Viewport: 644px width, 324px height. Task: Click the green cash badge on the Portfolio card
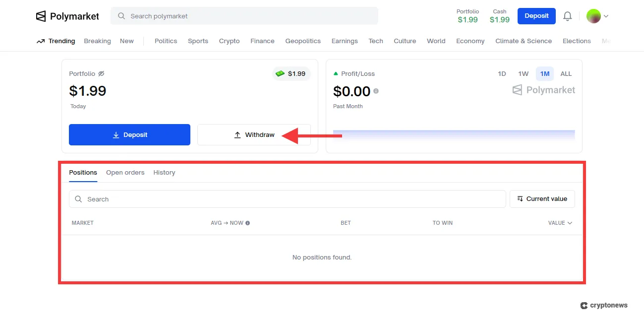click(291, 73)
